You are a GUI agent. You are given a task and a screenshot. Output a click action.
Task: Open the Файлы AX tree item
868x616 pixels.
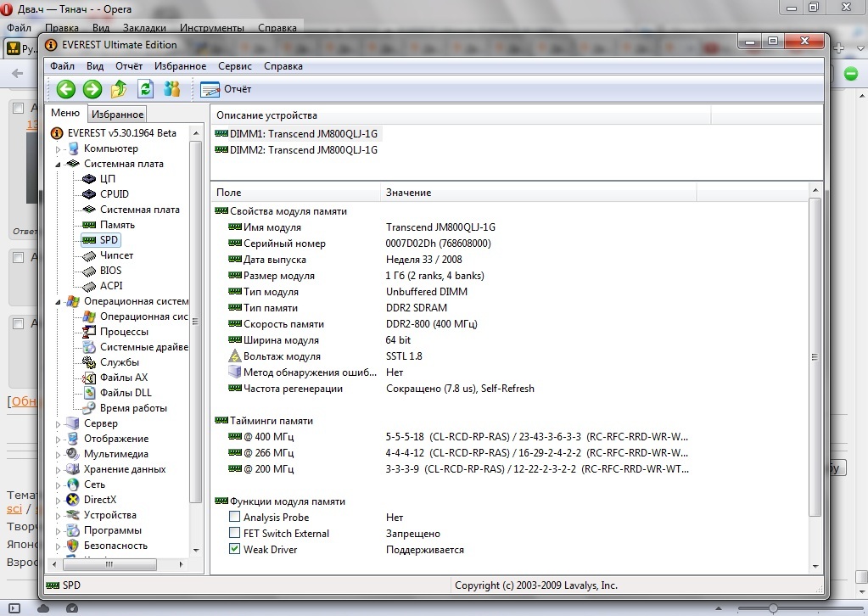click(124, 378)
